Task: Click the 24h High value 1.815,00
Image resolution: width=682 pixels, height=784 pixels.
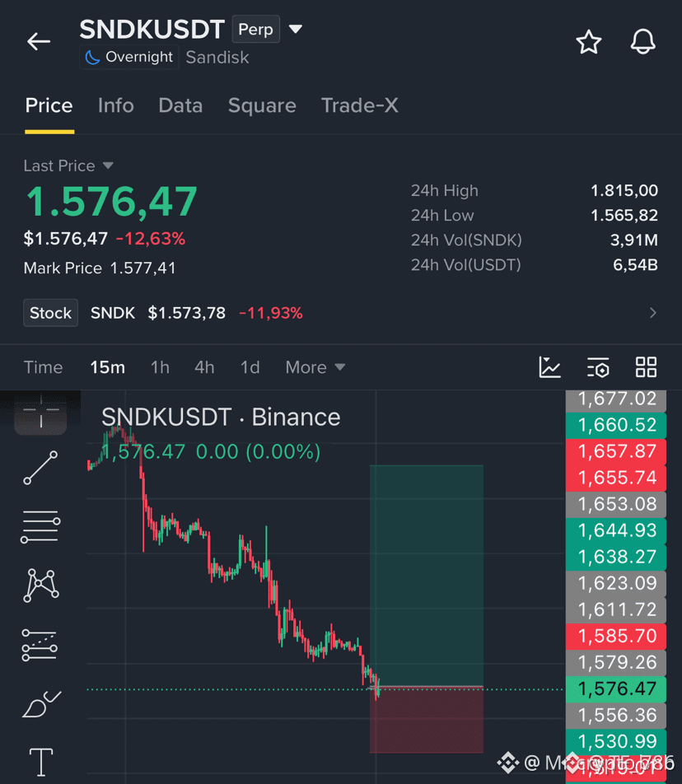Action: pos(624,190)
